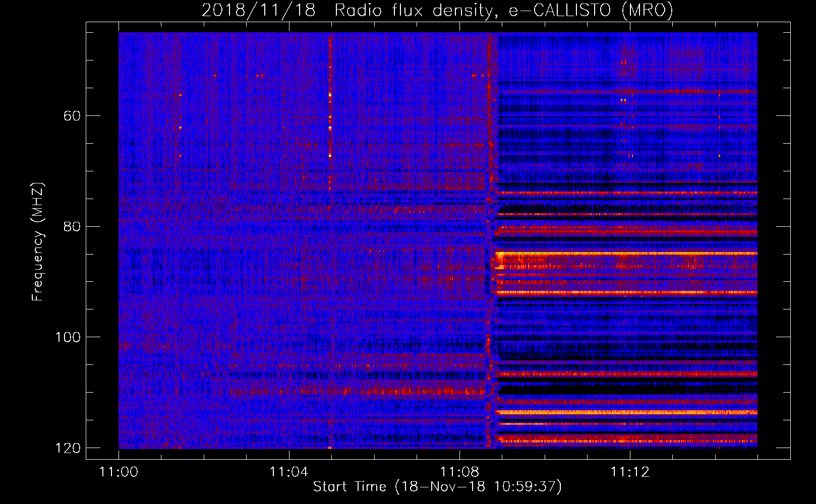816x504 pixels.
Task: Select the '11:08' time tick label
Action: tap(459, 472)
